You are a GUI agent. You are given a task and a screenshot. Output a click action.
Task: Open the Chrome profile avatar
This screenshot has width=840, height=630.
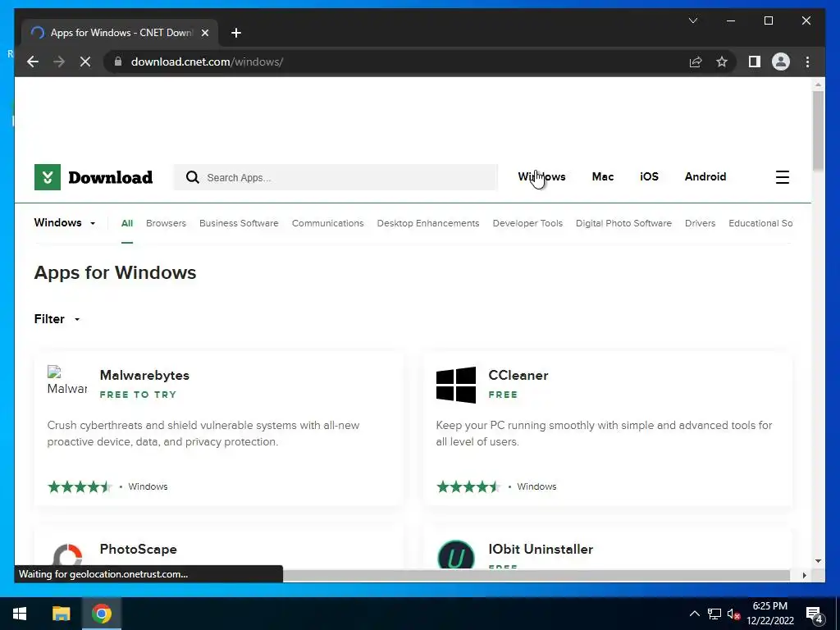(x=781, y=62)
